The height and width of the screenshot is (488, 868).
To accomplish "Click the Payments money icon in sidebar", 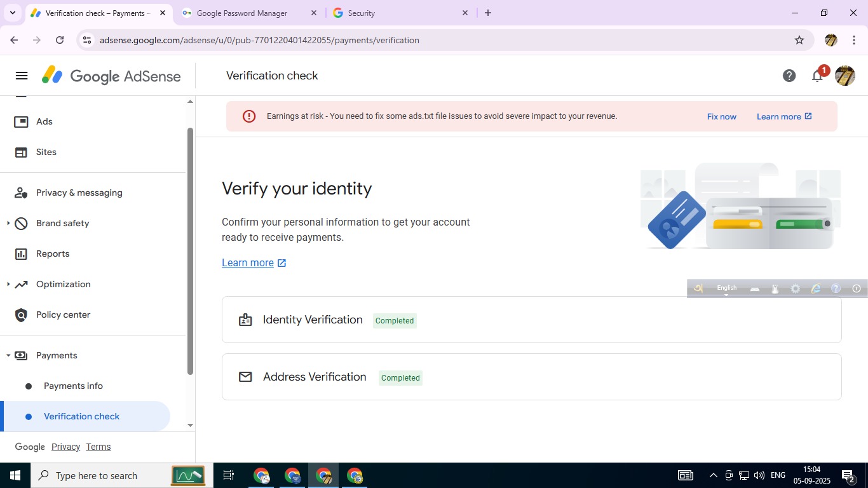I will point(21,355).
